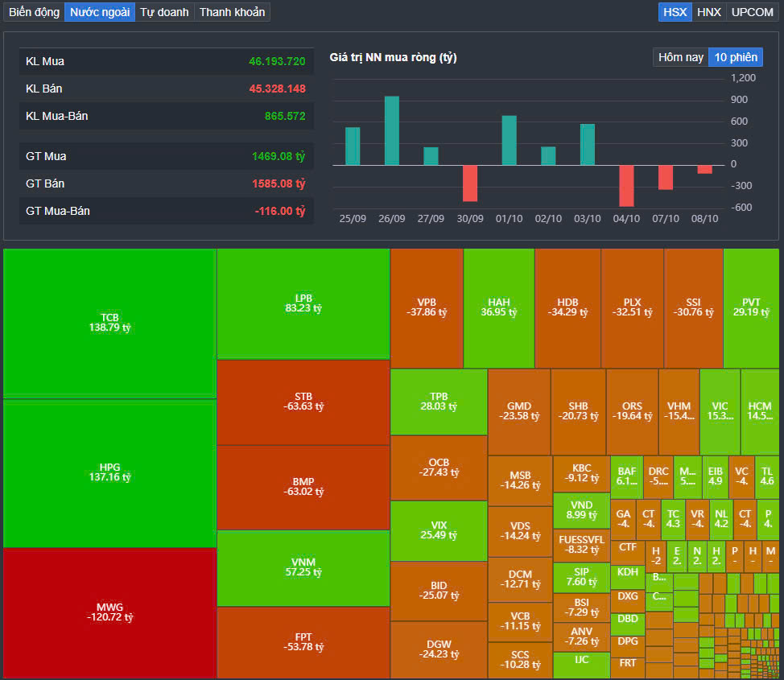Select the VIX treemap tile
The width and height of the screenshot is (784, 680).
pyautogui.click(x=439, y=530)
